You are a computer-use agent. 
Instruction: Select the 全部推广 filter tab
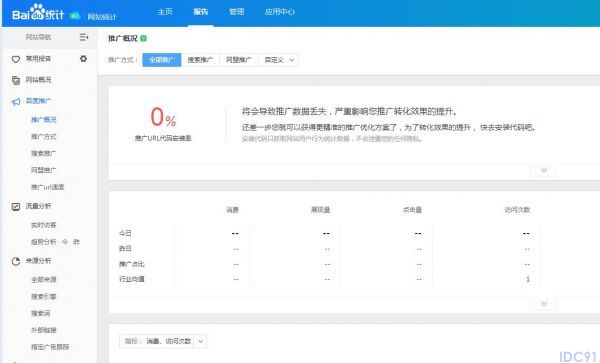click(x=162, y=60)
